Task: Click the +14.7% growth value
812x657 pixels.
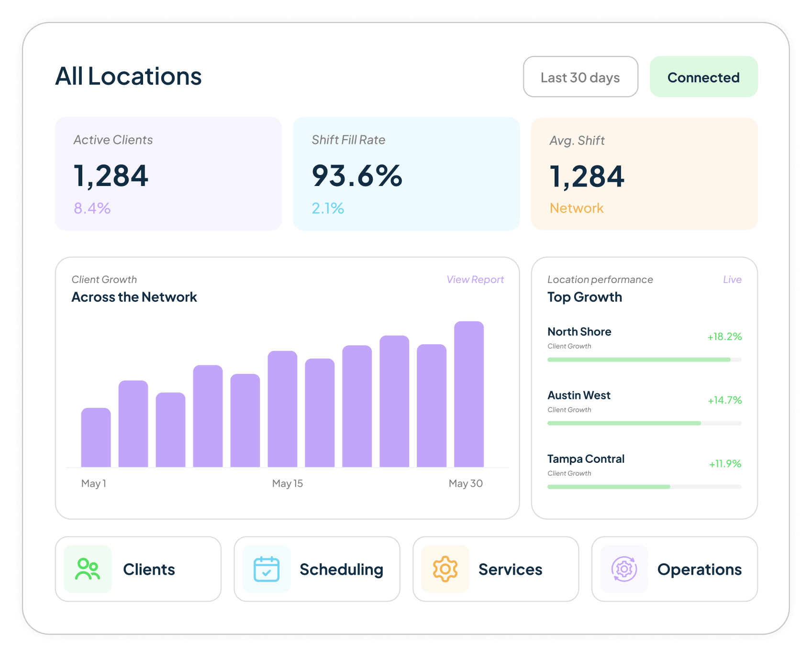Action: tap(724, 400)
